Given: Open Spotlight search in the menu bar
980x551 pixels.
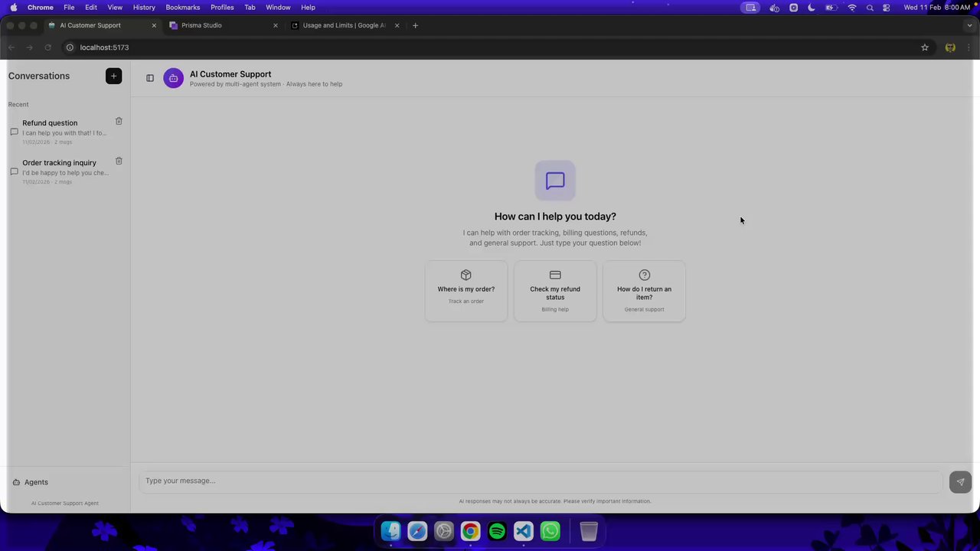Looking at the screenshot, I should (x=870, y=8).
